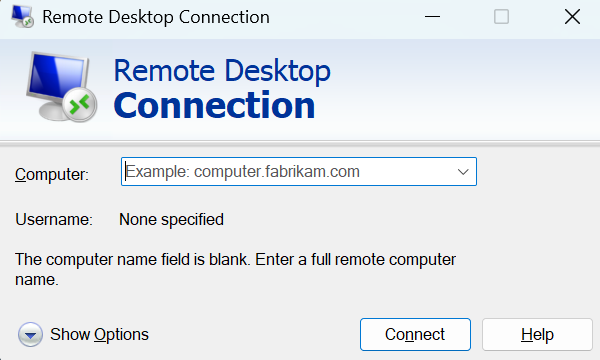Click the bold Connection banner heading
600x360 pixels.
214,106
